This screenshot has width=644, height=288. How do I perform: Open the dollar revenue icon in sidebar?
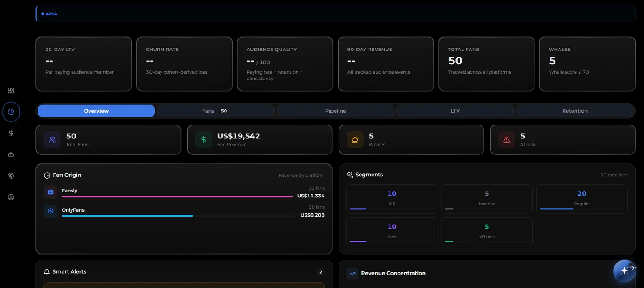click(x=11, y=133)
